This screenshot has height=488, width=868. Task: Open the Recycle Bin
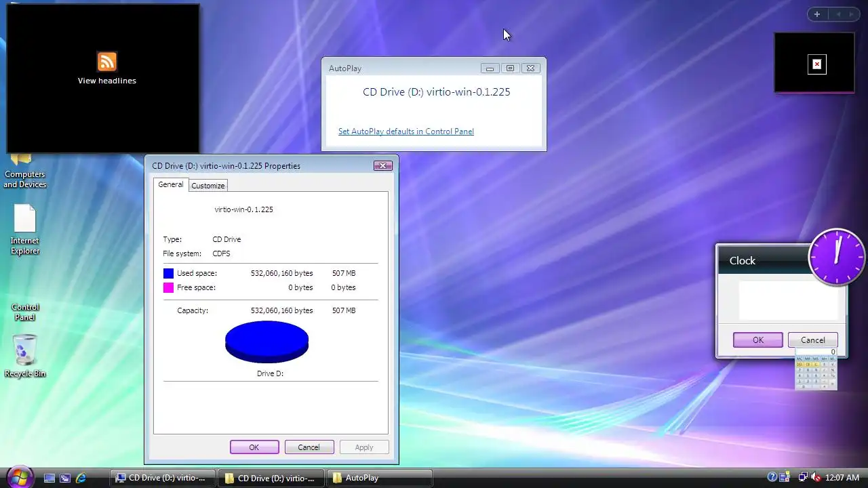pos(25,356)
